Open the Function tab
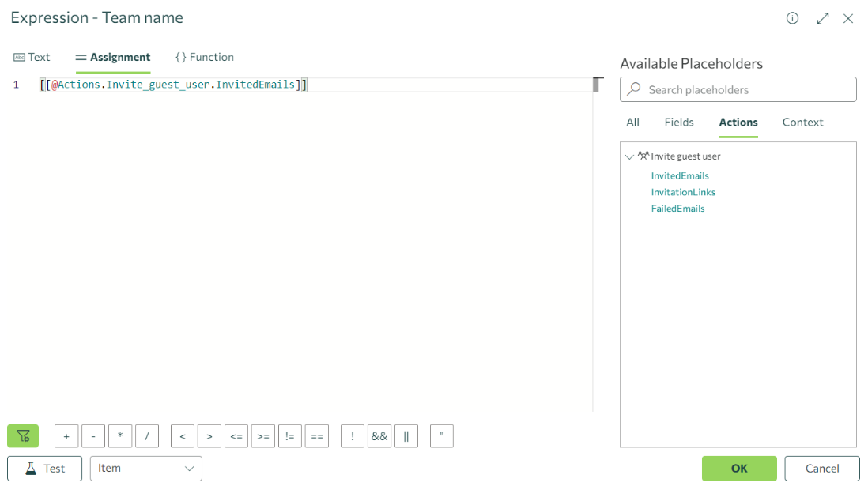868x490 pixels. 204,57
